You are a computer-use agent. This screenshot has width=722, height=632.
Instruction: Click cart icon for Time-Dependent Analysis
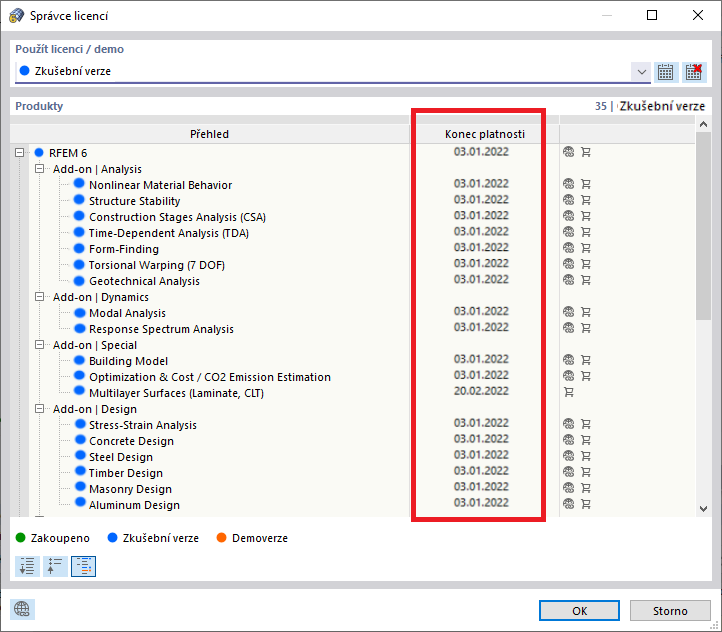586,232
